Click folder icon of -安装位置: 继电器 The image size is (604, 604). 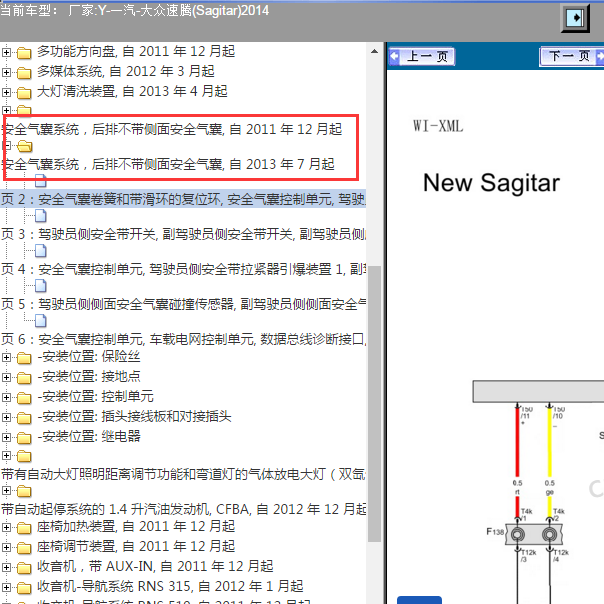pos(24,438)
